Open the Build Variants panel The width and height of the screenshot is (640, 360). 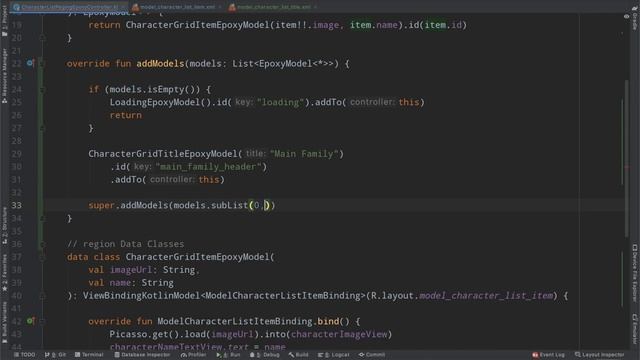[x=4, y=322]
